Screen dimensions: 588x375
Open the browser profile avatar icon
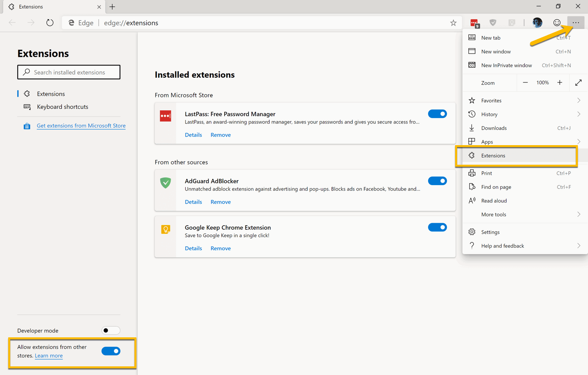tap(537, 23)
